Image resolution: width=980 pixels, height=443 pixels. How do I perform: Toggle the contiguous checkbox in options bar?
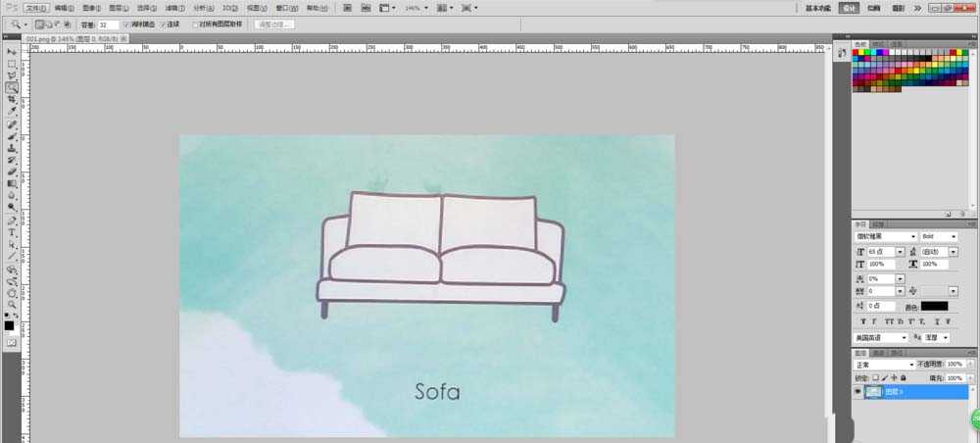coord(163,24)
